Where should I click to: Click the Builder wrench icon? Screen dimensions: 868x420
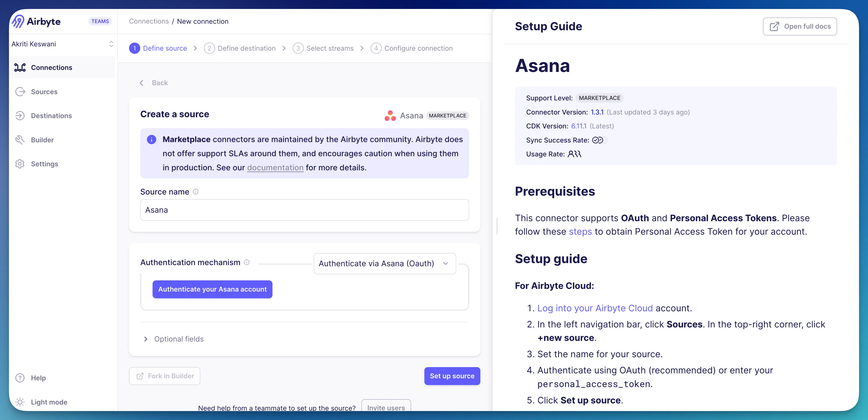tap(20, 140)
